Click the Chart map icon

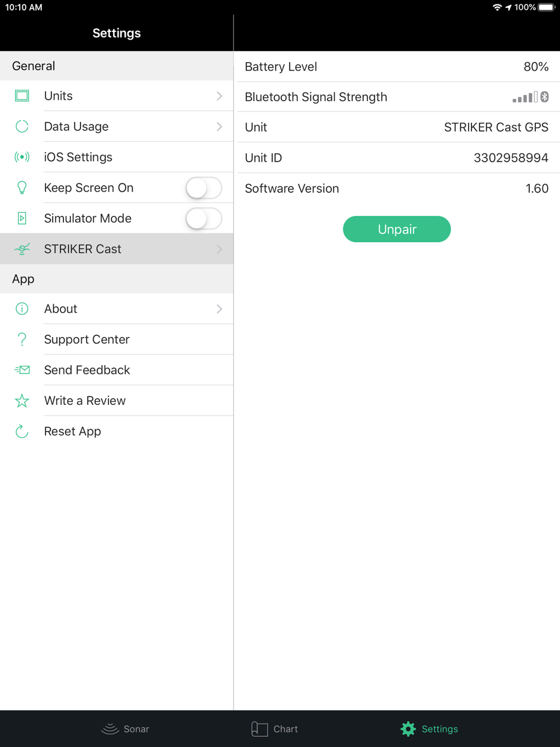pyautogui.click(x=259, y=729)
